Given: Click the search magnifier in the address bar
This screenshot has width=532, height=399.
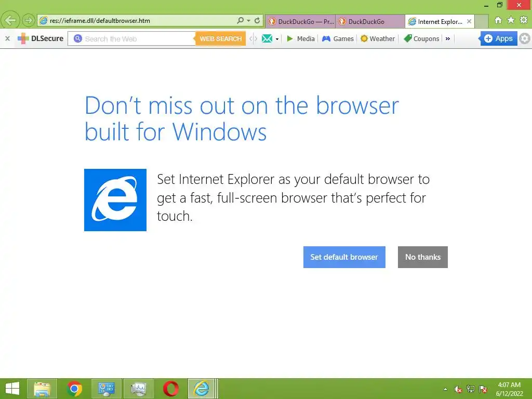Looking at the screenshot, I should tap(240, 20).
